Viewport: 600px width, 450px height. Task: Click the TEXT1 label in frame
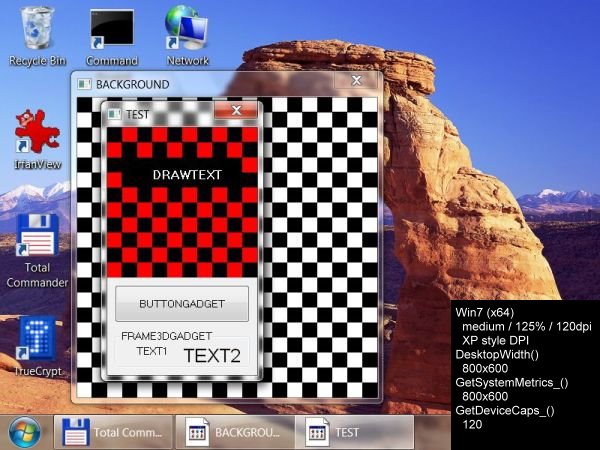coord(152,351)
